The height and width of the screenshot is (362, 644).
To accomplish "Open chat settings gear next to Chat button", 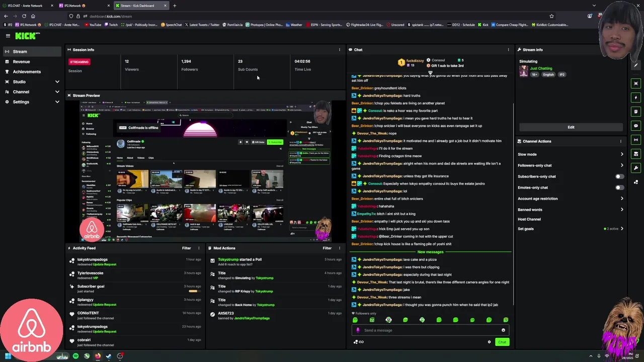I will 489,342.
